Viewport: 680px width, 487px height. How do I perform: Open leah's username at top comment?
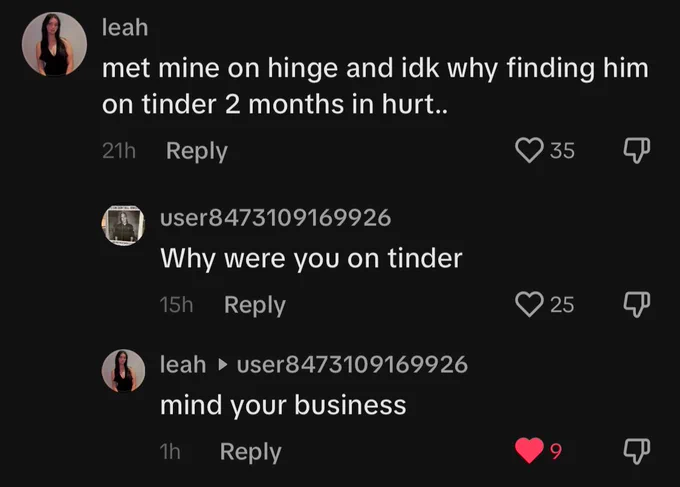(125, 27)
